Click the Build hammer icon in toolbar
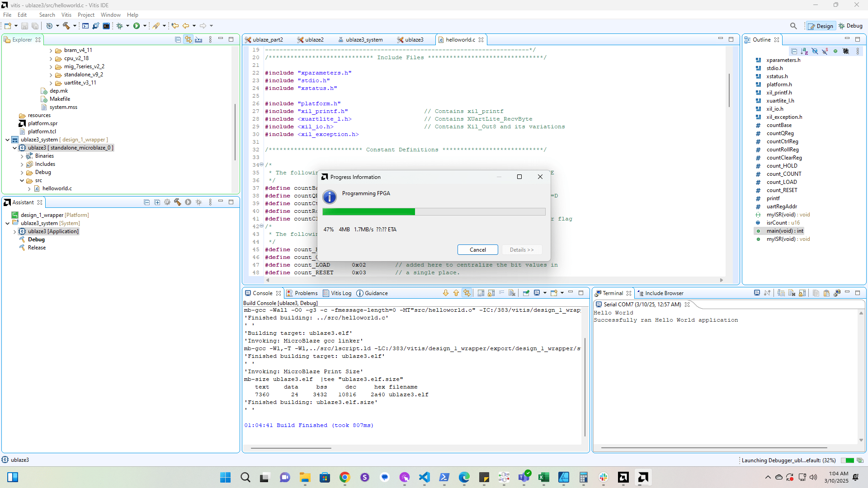Image resolution: width=868 pixels, height=488 pixels. click(x=66, y=26)
